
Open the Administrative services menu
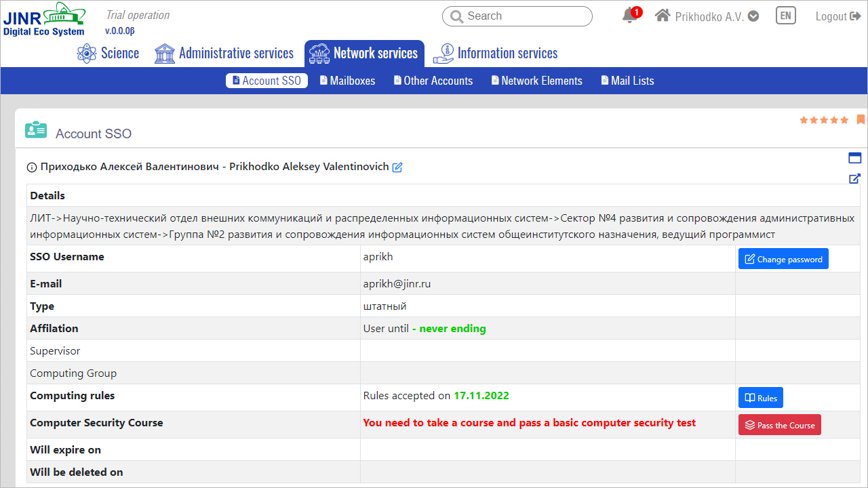click(x=224, y=54)
